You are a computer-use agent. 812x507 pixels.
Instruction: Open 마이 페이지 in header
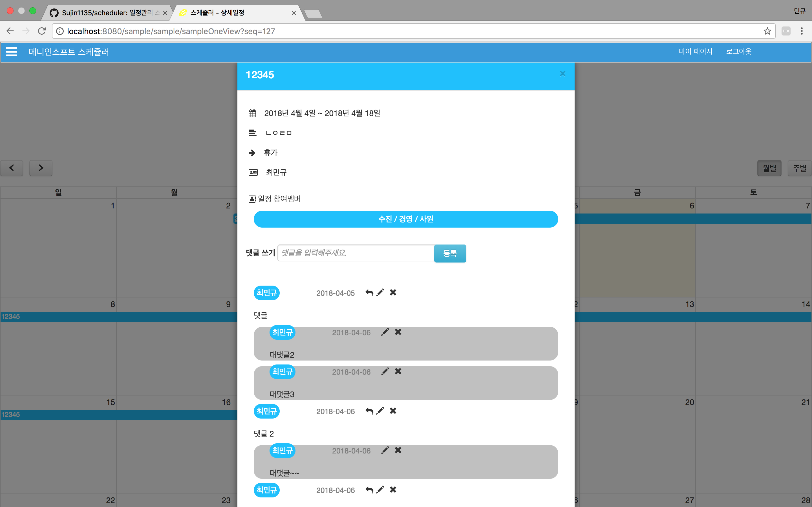[695, 51]
